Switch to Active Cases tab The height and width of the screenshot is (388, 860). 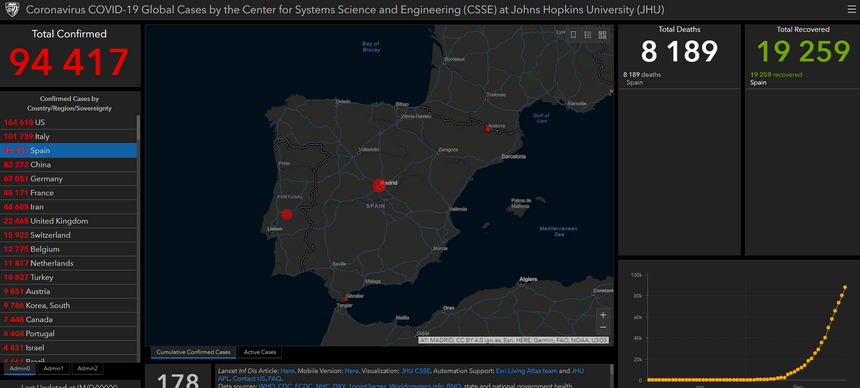260,352
